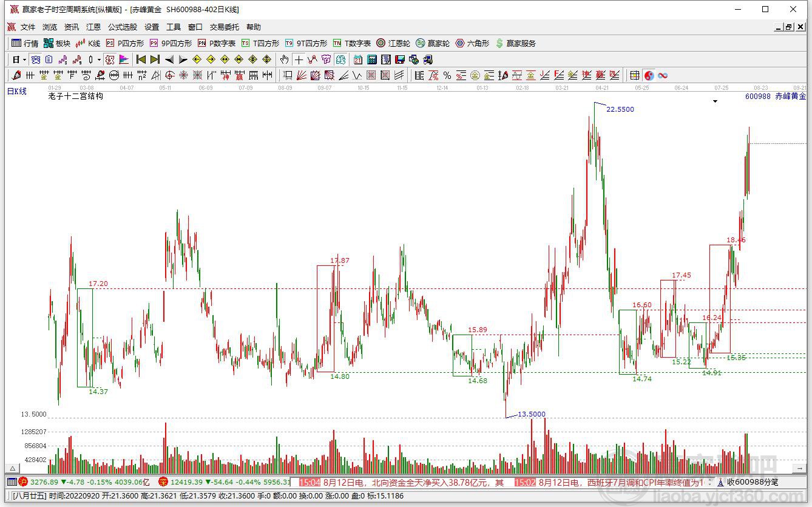Open the 帮助 menu
This screenshot has height=507, width=812.
tap(254, 27)
